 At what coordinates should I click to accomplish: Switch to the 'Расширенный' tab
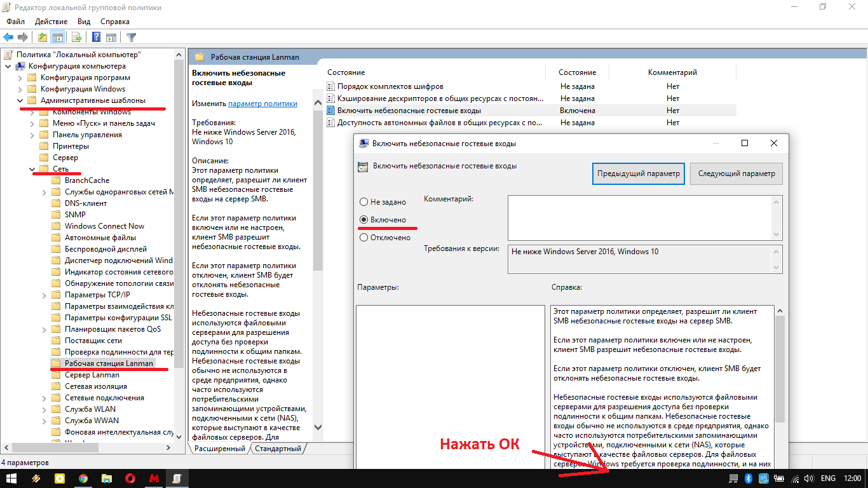220,449
